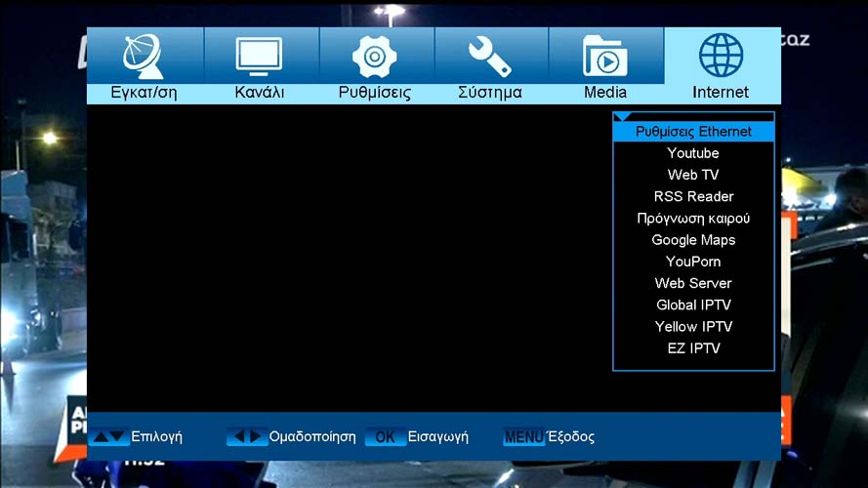Open the Media tab label
Image resolution: width=868 pixels, height=488 pixels.
(605, 93)
